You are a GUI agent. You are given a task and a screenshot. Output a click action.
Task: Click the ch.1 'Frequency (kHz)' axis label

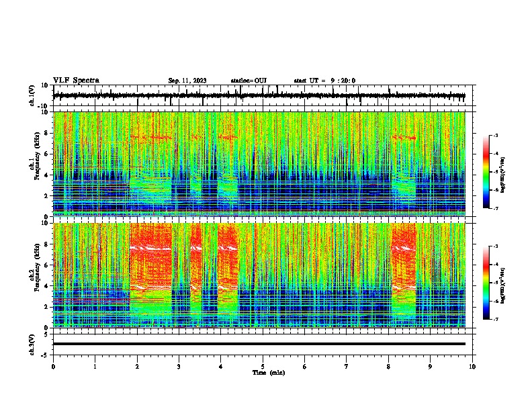37,156
